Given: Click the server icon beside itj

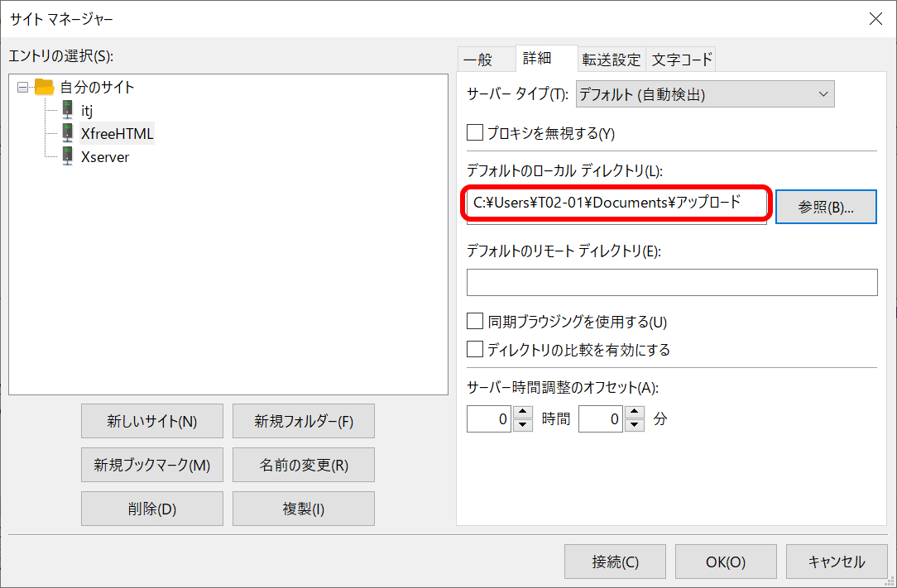Looking at the screenshot, I should 68,110.
